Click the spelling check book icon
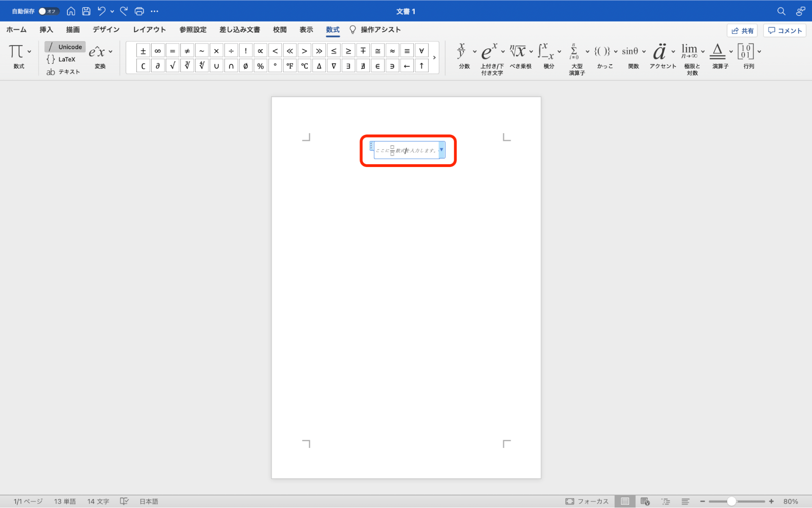This screenshot has width=812, height=508. coord(124,501)
